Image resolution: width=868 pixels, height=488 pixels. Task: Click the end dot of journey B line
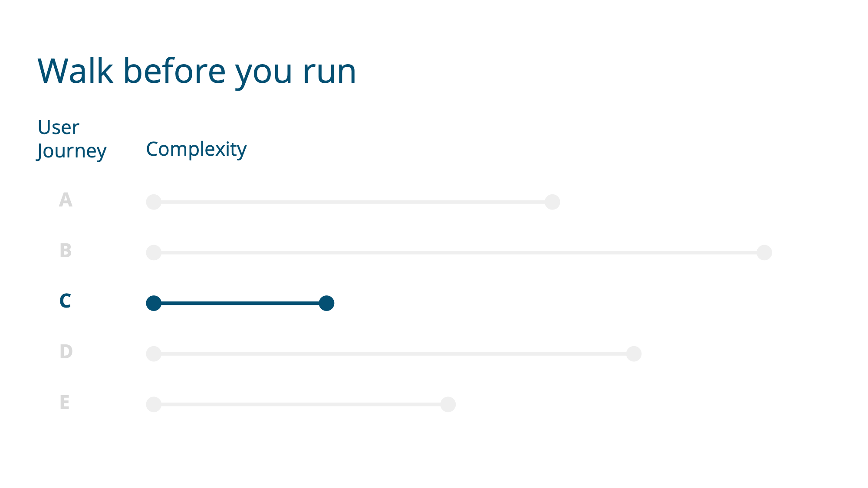pyautogui.click(x=764, y=252)
